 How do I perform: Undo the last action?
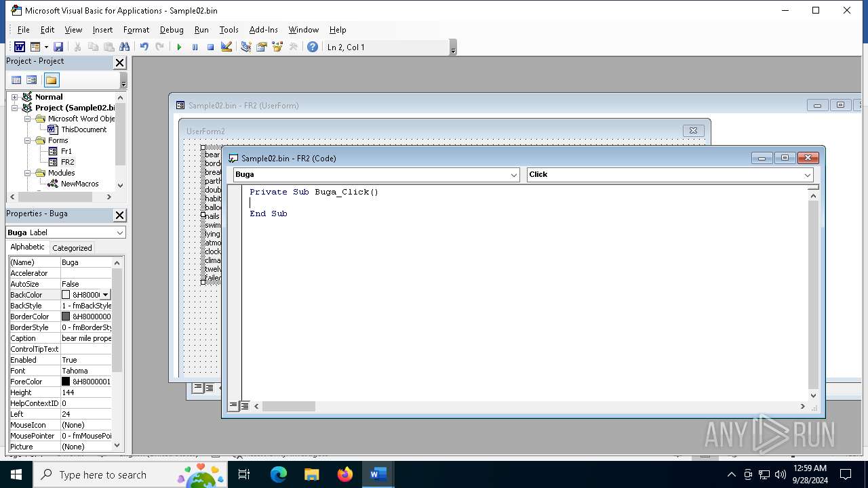(x=144, y=47)
